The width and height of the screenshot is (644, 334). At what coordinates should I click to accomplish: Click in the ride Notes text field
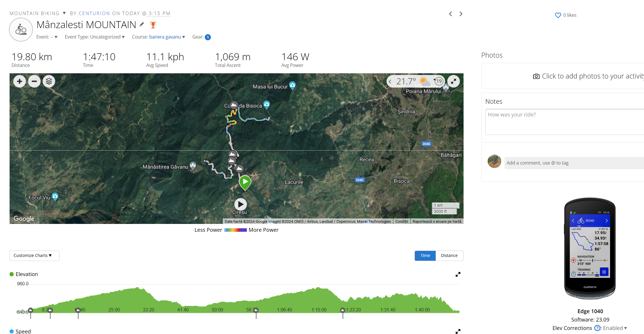tap(565, 122)
